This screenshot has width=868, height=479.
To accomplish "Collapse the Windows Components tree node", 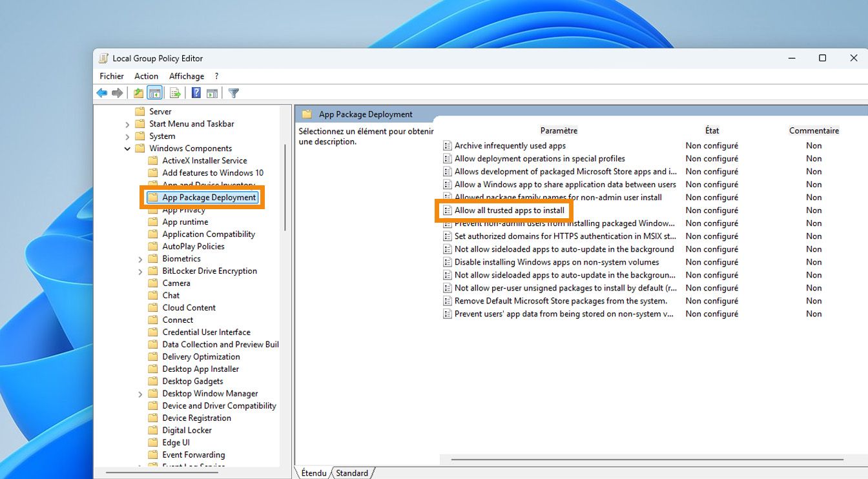I will point(127,148).
